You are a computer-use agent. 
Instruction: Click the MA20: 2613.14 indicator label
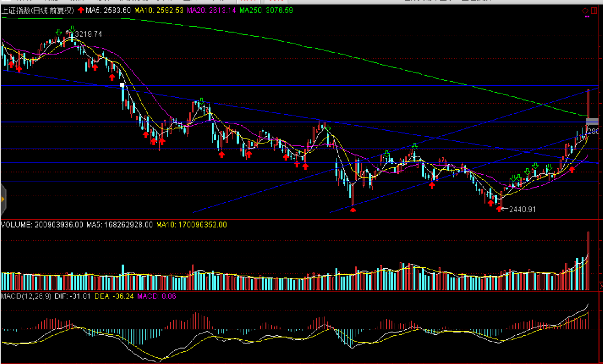pyautogui.click(x=211, y=11)
